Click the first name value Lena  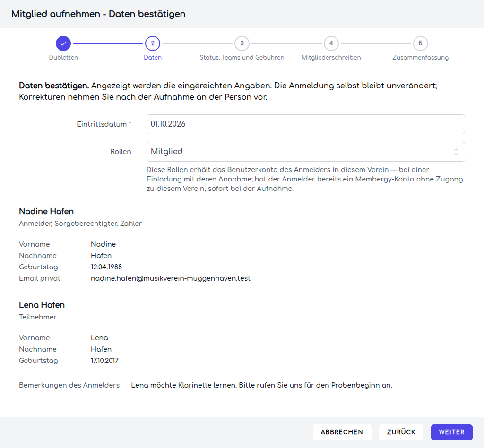click(x=99, y=338)
